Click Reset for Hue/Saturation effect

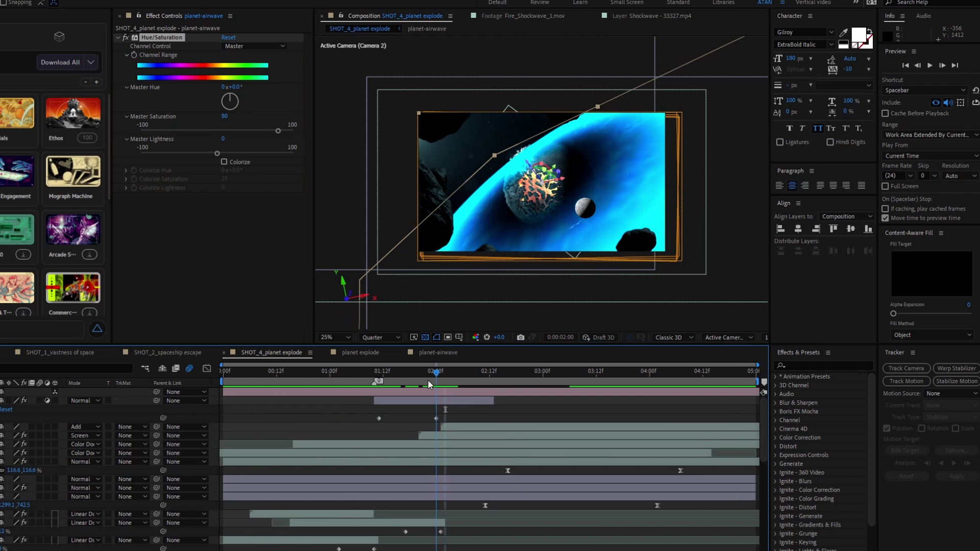pyautogui.click(x=228, y=37)
